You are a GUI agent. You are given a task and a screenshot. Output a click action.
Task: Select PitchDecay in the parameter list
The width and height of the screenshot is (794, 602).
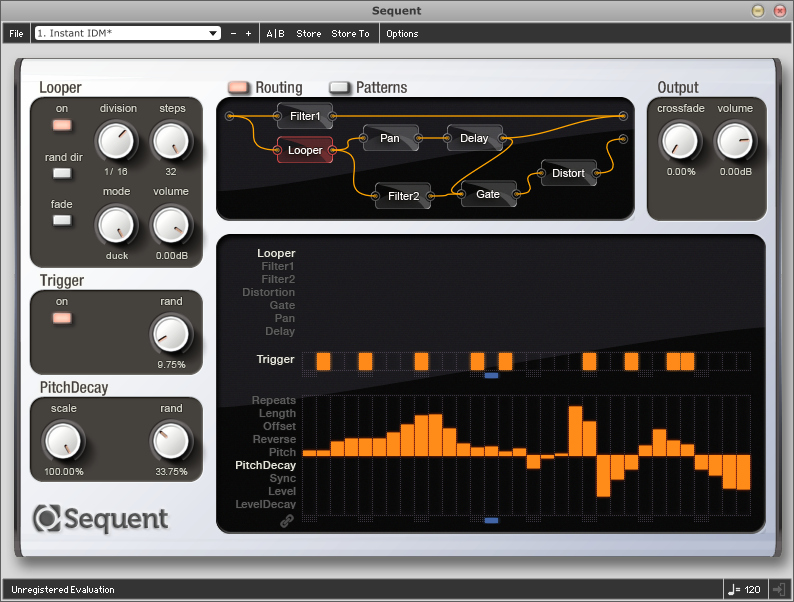265,465
